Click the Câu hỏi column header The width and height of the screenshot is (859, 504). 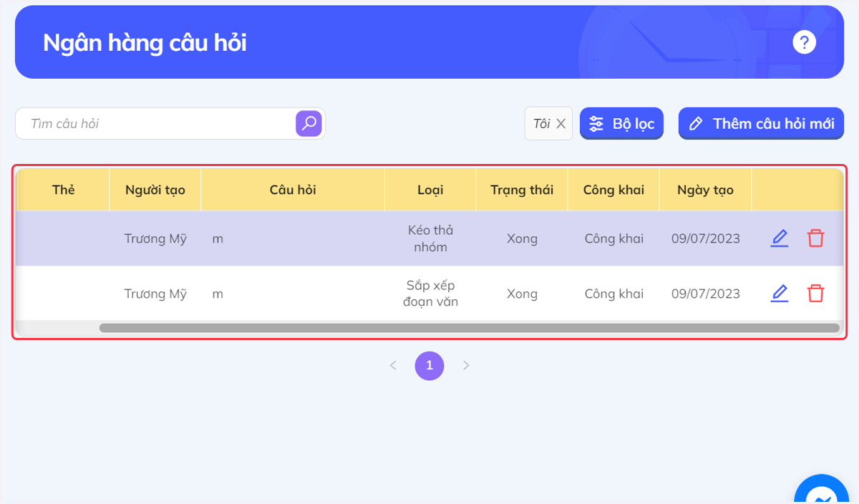(293, 190)
